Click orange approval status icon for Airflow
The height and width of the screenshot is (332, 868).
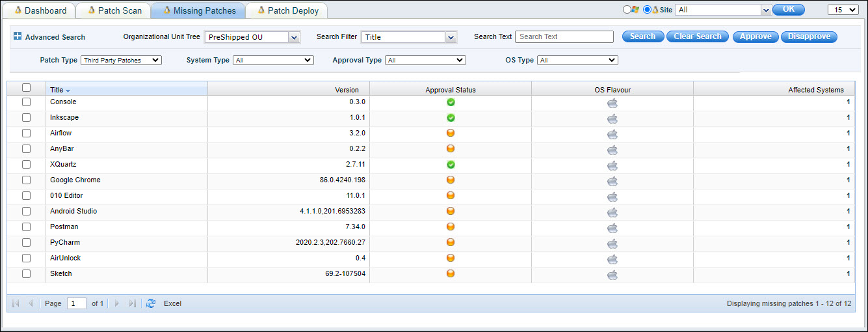click(451, 133)
